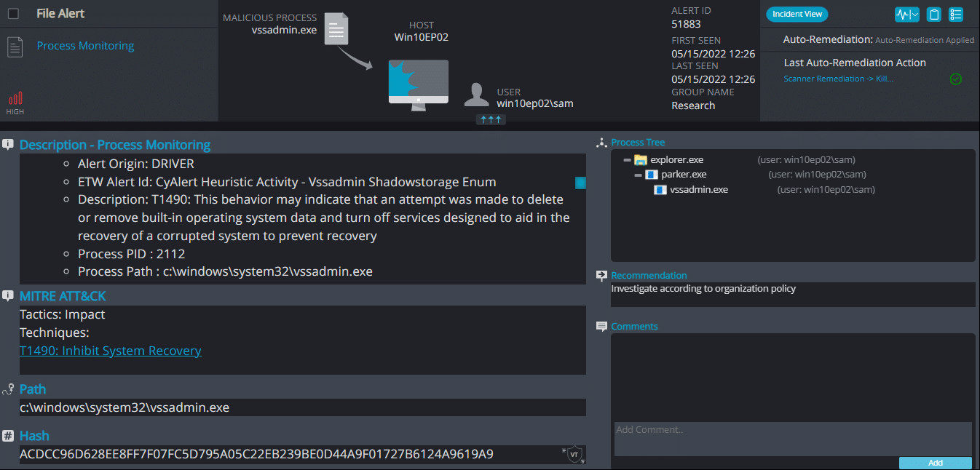The image size is (980, 470).
Task: Click the Tactics: Impact text
Action: click(x=63, y=315)
